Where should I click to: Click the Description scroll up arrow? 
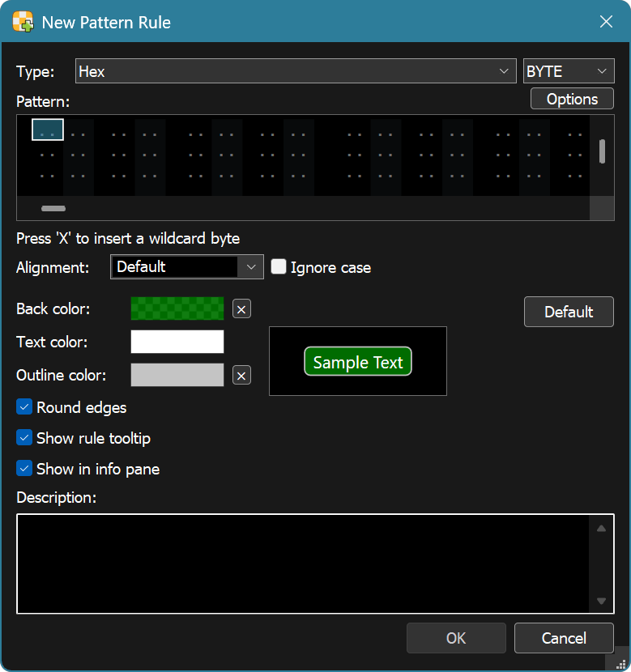click(601, 529)
